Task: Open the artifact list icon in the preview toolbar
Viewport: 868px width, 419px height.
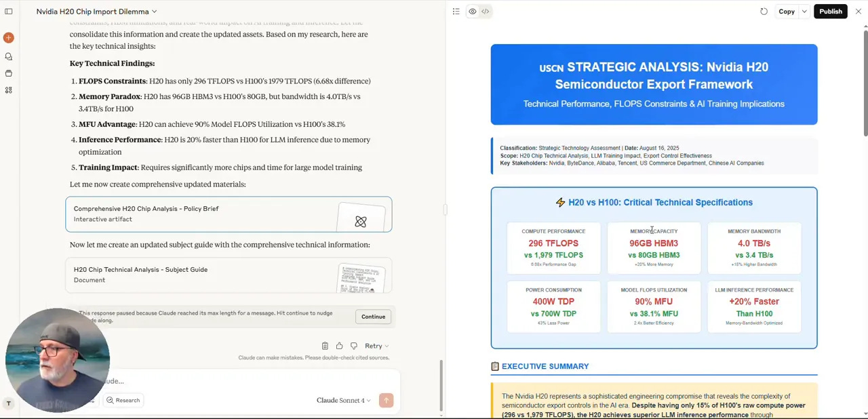Action: (x=456, y=12)
